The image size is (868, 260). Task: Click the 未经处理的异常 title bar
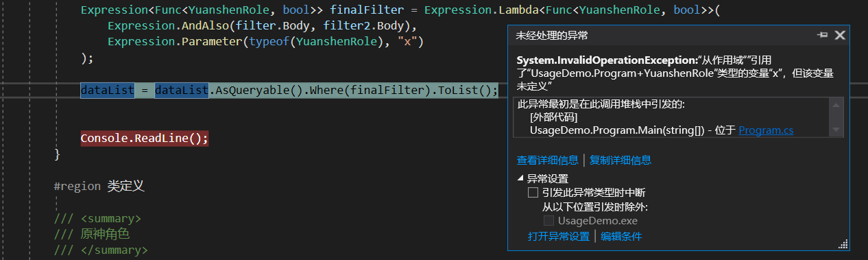click(658, 35)
